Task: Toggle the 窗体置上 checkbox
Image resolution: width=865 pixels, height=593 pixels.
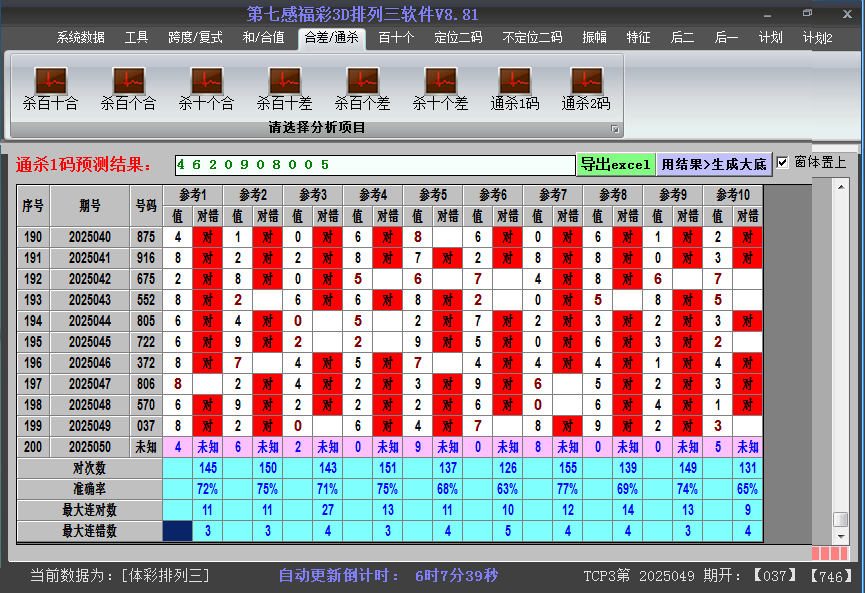Action: point(782,163)
